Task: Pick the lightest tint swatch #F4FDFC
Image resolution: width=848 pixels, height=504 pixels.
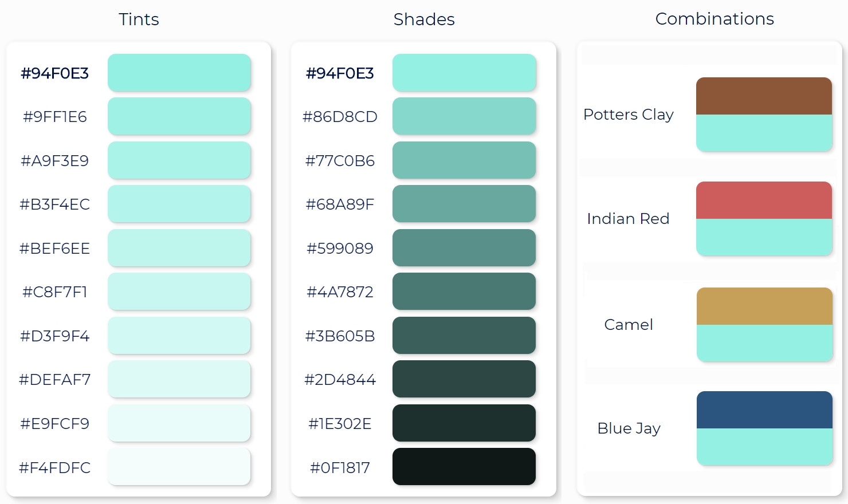Action: (x=179, y=467)
